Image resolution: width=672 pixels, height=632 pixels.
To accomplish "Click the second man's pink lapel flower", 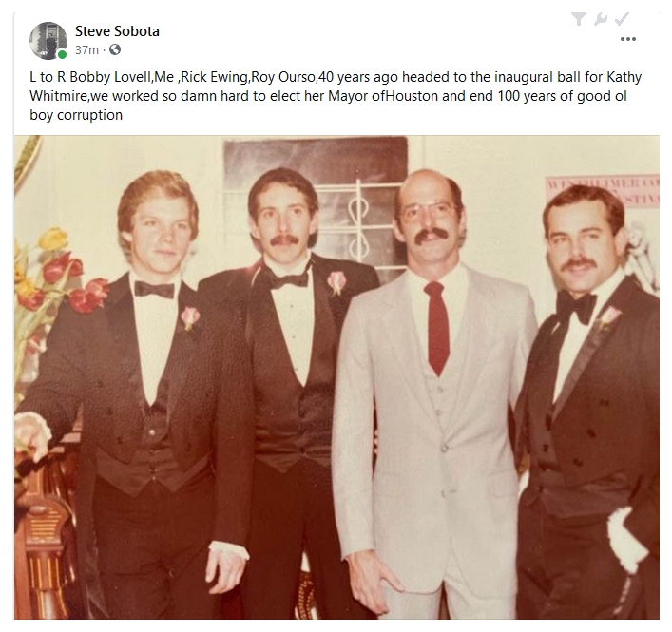I will 336,283.
